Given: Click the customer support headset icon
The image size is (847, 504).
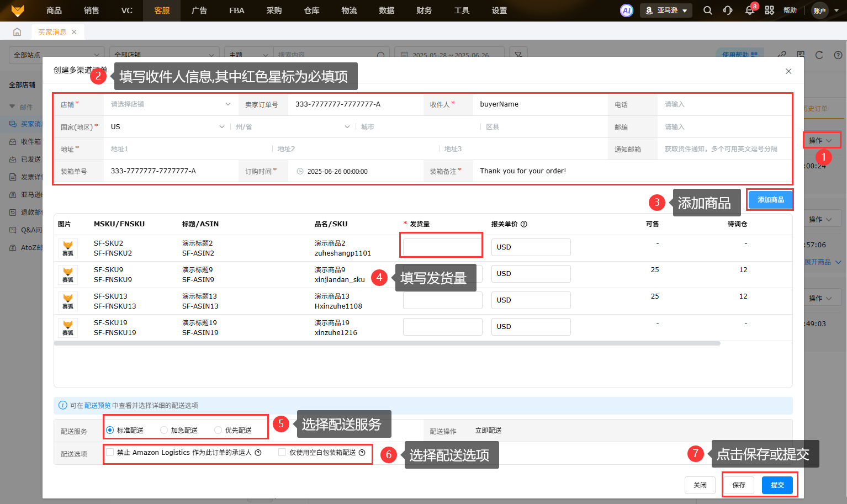Looking at the screenshot, I should click(728, 10).
